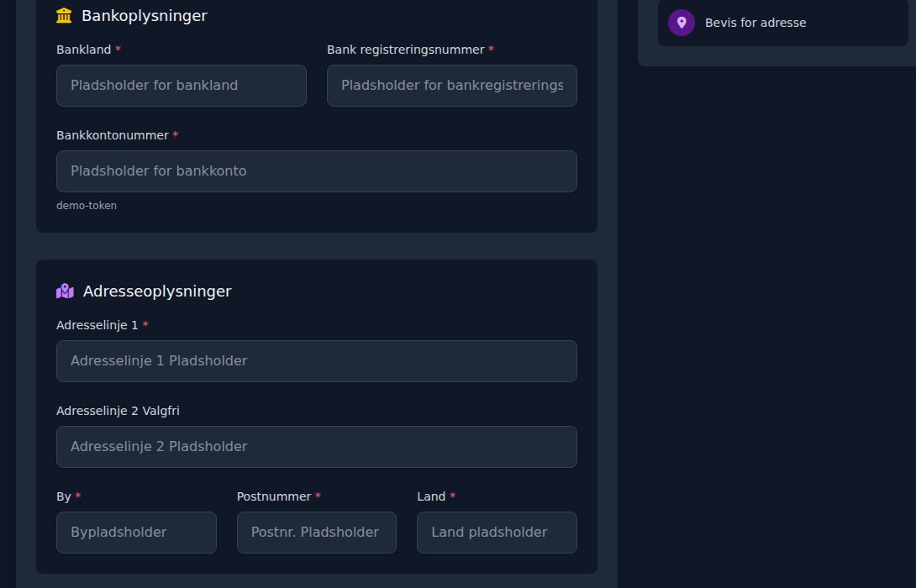Focus the Bankland input field
The width and height of the screenshot is (916, 588).
pyautogui.click(x=181, y=86)
